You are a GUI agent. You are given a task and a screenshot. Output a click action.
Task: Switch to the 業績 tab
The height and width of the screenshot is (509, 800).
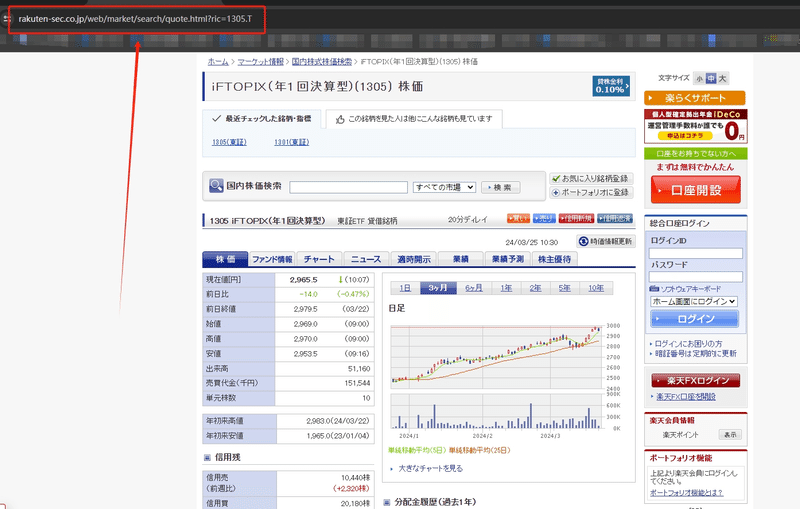pos(460,259)
